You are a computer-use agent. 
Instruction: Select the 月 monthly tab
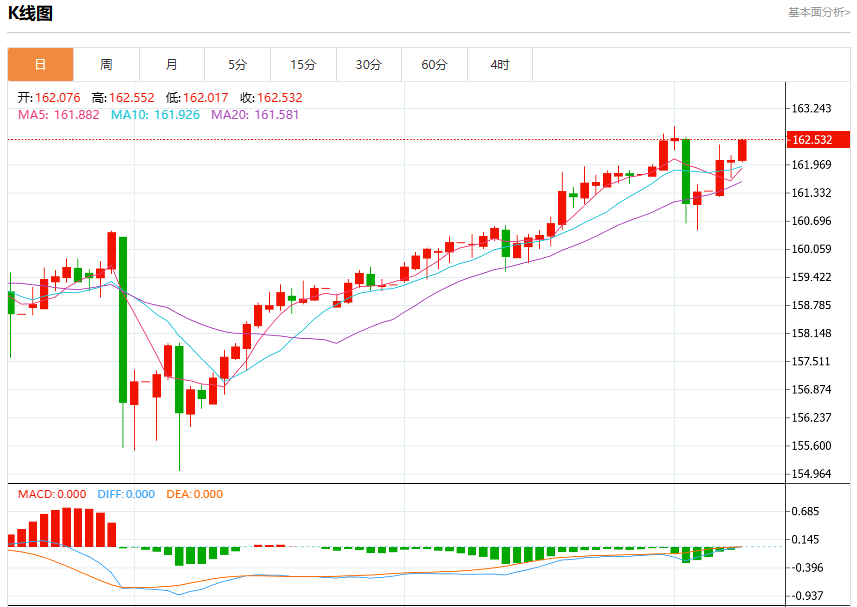[x=172, y=64]
